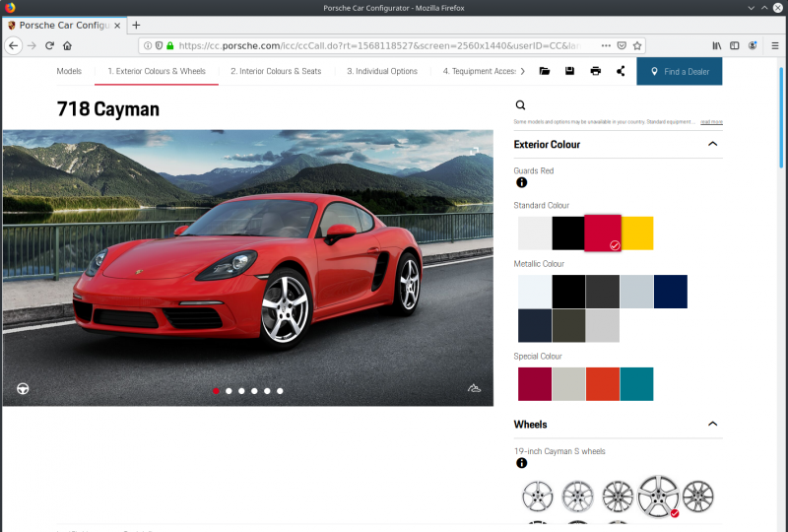This screenshot has height=532, width=788.
Task: Select Exterior Colours & Wheels tab
Action: coord(157,71)
